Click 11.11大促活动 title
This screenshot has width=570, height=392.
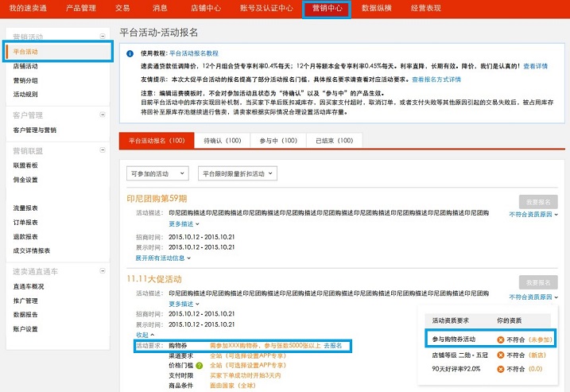pyautogui.click(x=154, y=279)
